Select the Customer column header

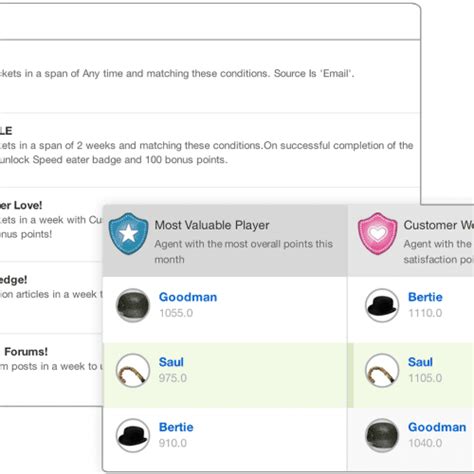pos(411,241)
